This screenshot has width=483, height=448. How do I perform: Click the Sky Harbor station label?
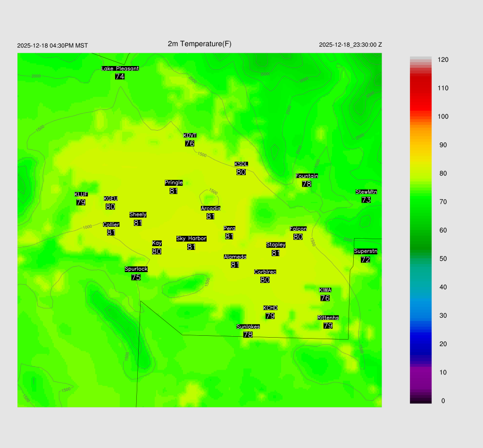pos(191,239)
